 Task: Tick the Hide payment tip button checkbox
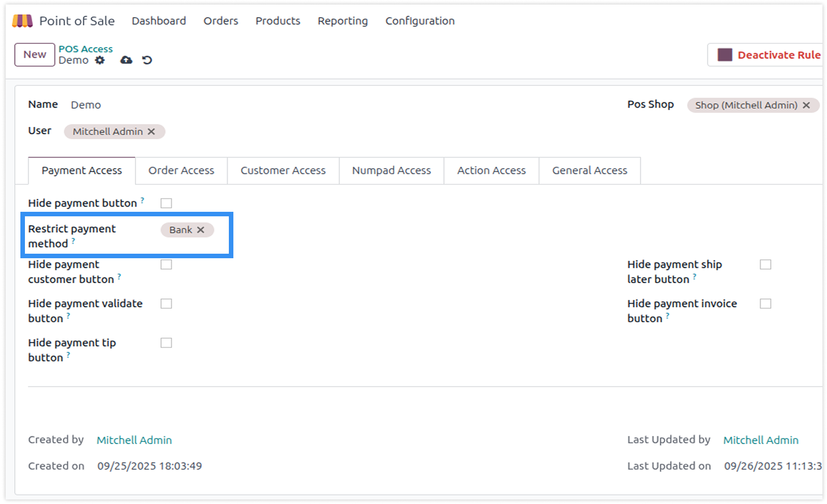(166, 343)
